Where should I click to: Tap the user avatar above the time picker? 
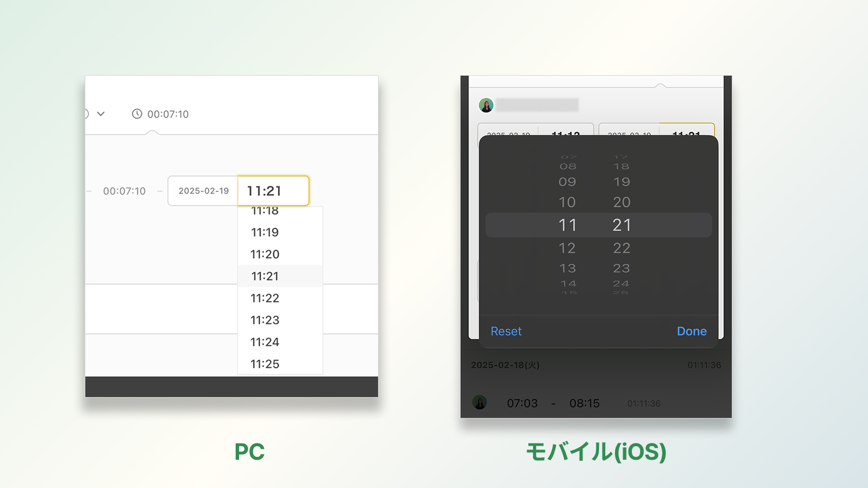(x=486, y=105)
